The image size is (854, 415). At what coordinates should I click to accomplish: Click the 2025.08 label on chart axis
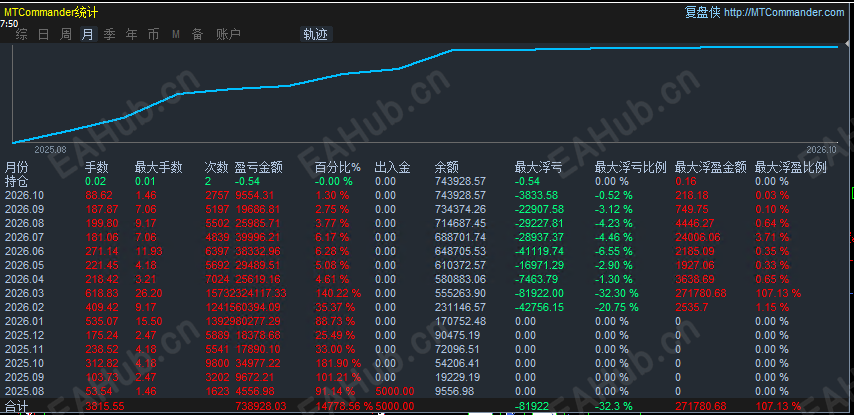coord(50,149)
